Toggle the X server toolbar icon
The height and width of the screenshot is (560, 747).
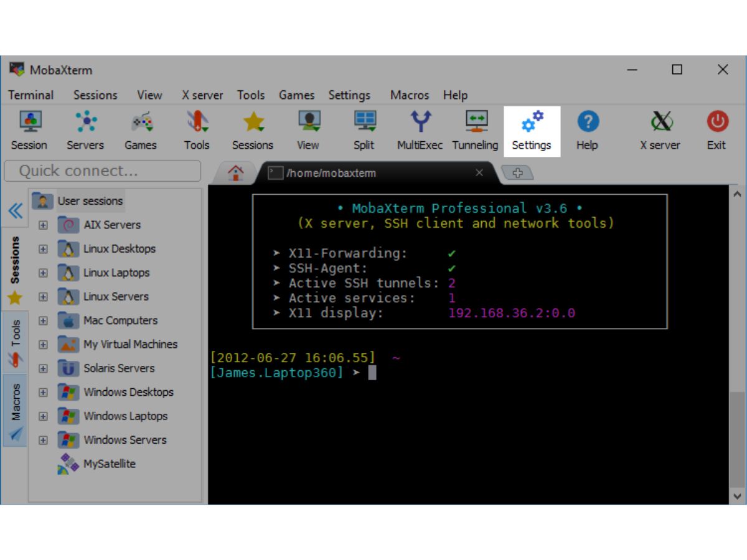point(660,130)
